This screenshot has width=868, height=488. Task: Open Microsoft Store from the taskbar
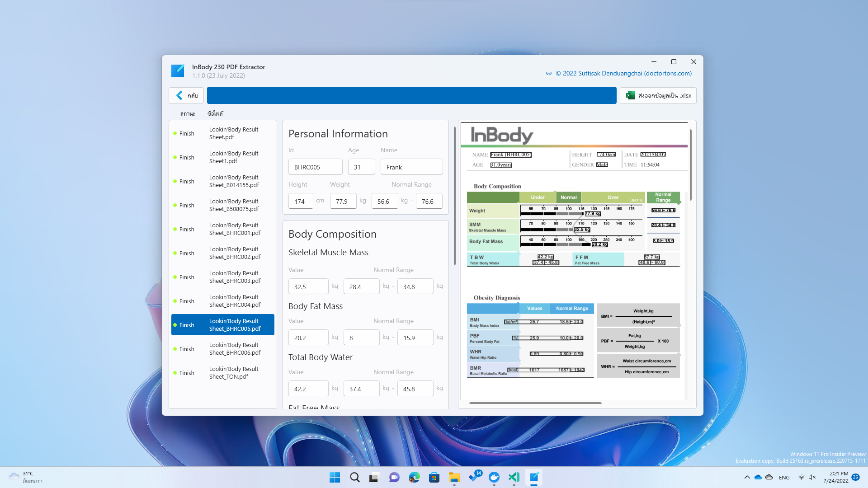click(x=434, y=477)
